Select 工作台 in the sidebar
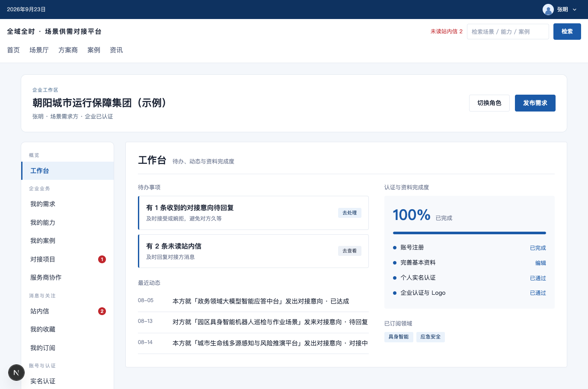 coord(67,171)
